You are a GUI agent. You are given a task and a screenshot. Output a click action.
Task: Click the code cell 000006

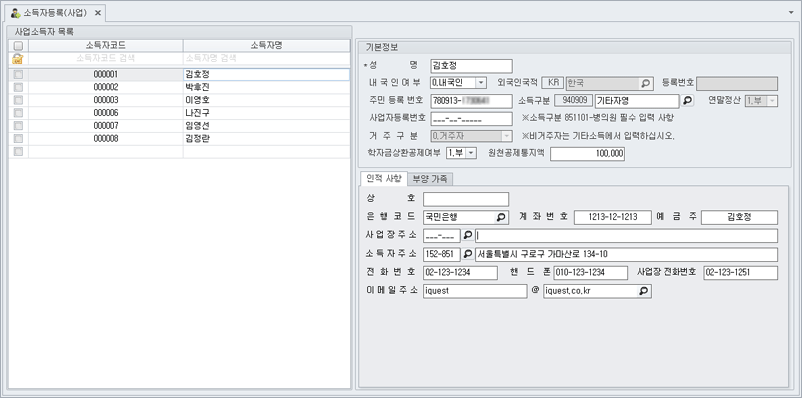[106, 113]
